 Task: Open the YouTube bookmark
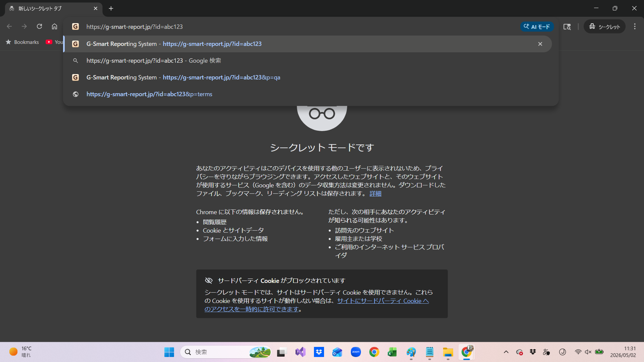pyautogui.click(x=54, y=42)
